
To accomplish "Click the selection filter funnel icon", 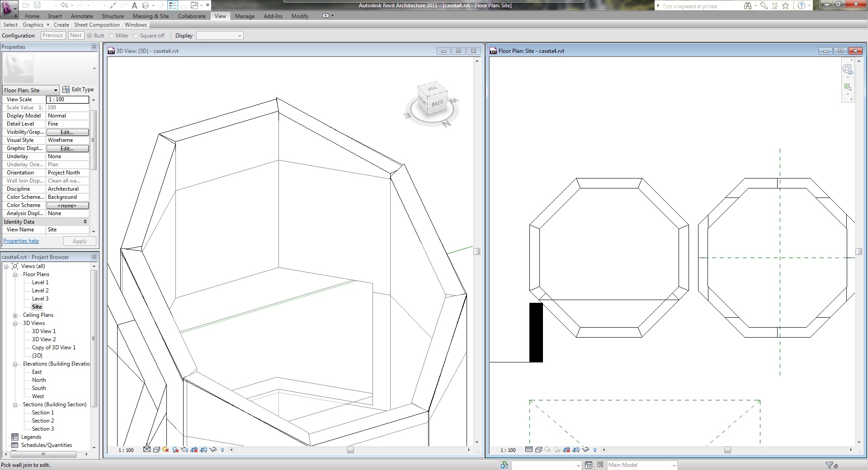I will point(829,465).
